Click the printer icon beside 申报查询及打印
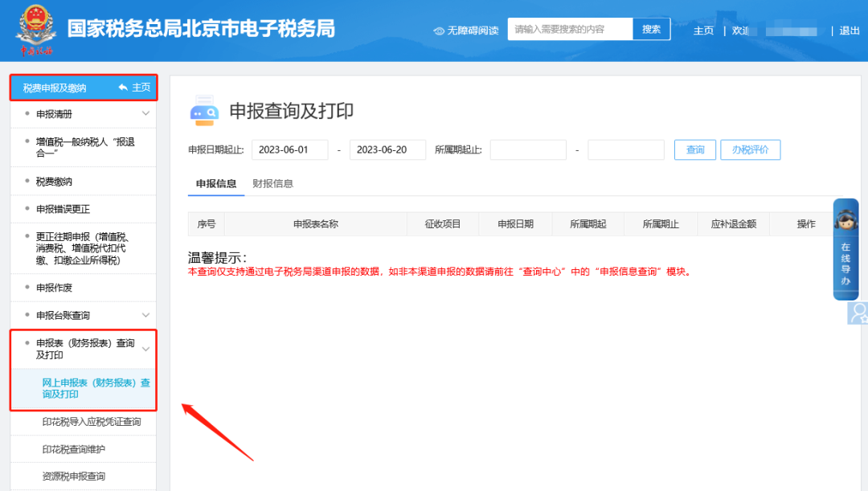 [x=204, y=112]
